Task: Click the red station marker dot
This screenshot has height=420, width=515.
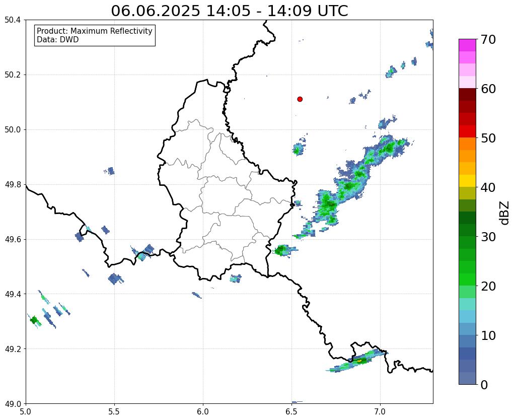Action: [x=300, y=99]
